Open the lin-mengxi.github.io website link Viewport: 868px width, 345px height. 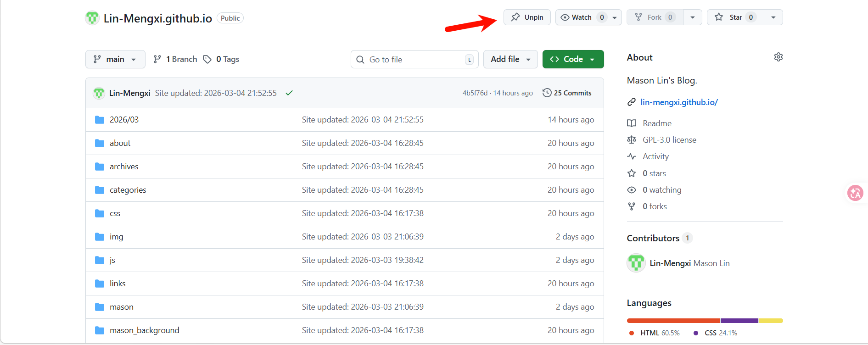[679, 102]
